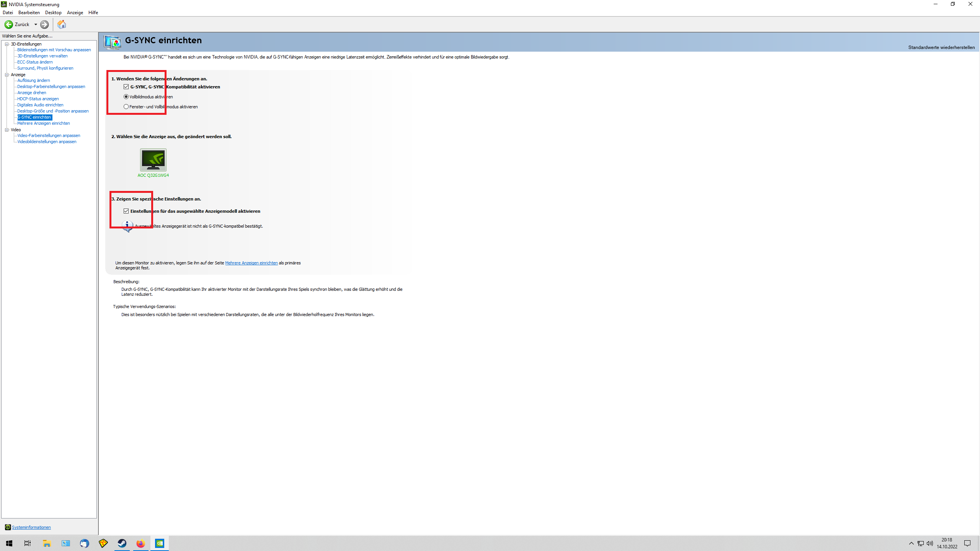Uncheck G-SYNC Kompatibilität aktivieren checkbox
This screenshot has height=551, width=980.
click(x=126, y=87)
